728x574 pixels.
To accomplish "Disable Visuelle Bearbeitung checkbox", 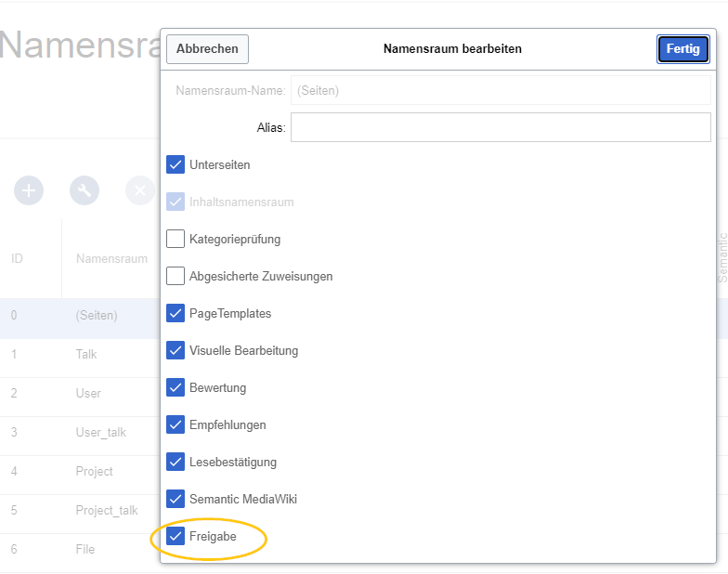I will 175,350.
